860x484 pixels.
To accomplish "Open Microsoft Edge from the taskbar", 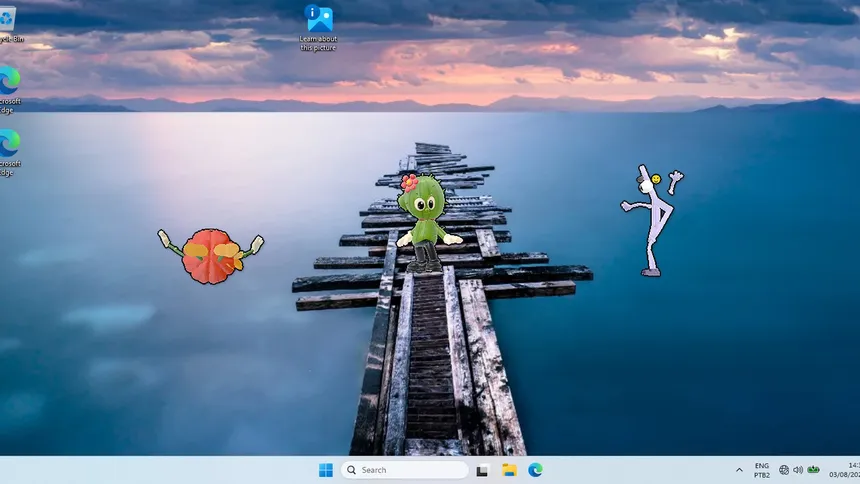I will pos(535,470).
